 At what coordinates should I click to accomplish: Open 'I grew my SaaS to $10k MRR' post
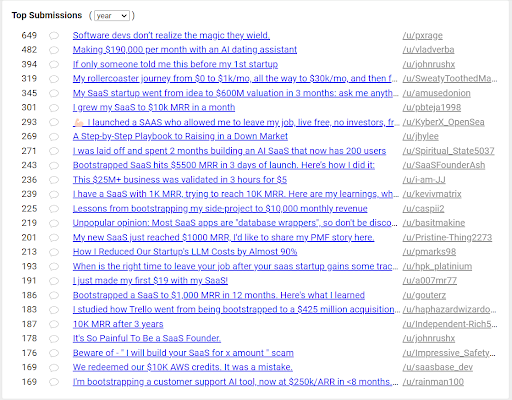154,107
